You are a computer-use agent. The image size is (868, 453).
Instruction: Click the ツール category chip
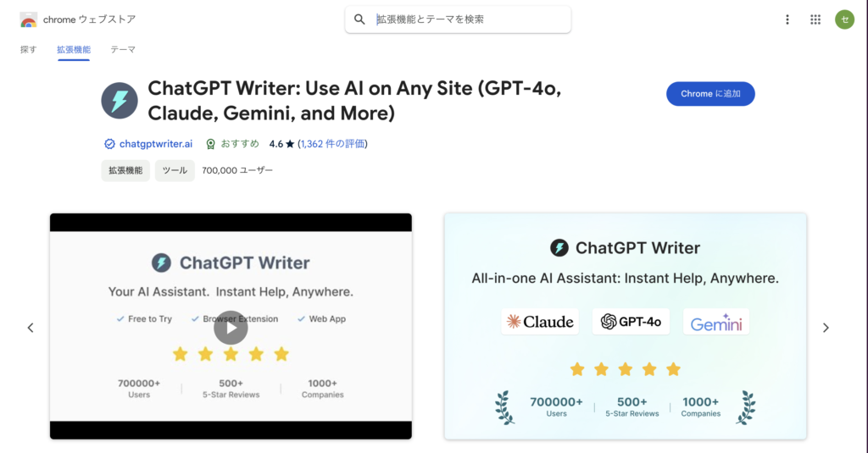point(175,170)
